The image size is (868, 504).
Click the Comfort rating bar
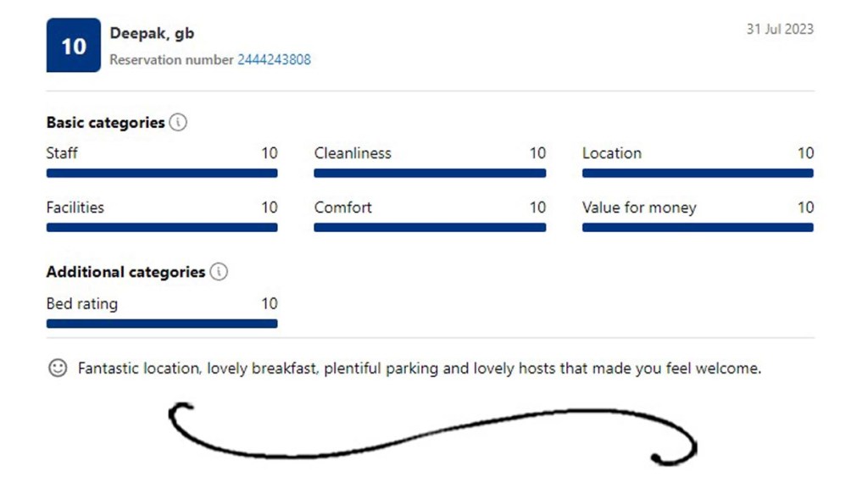pyautogui.click(x=430, y=227)
